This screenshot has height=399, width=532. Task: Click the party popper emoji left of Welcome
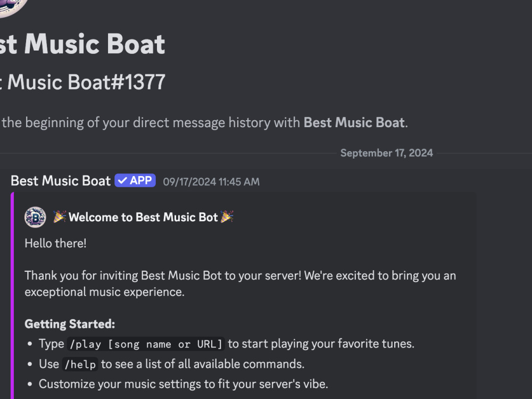click(60, 217)
